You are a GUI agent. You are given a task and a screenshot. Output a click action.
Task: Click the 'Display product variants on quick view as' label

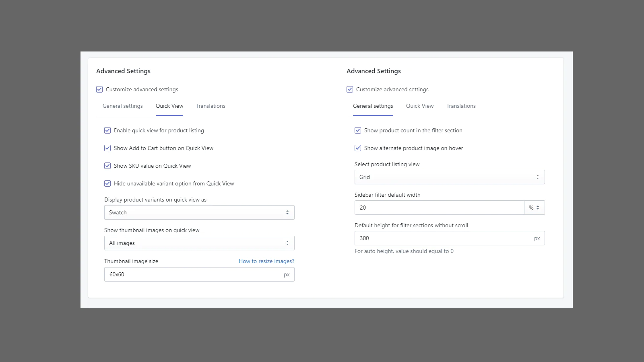pyautogui.click(x=155, y=200)
